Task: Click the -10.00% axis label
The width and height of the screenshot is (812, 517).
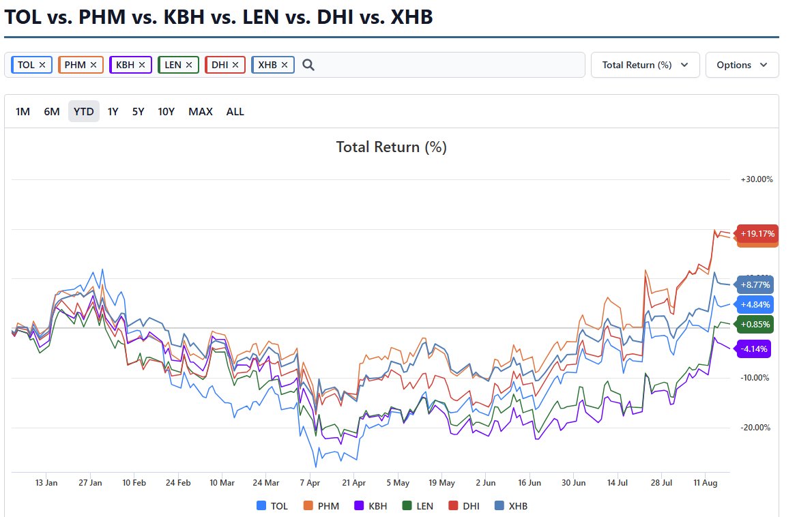Action: coord(755,378)
